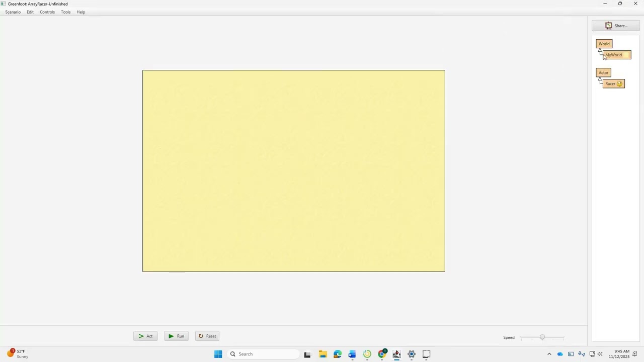The width and height of the screenshot is (644, 362).
Task: Select the MyWorld class box
Action: (x=617, y=55)
